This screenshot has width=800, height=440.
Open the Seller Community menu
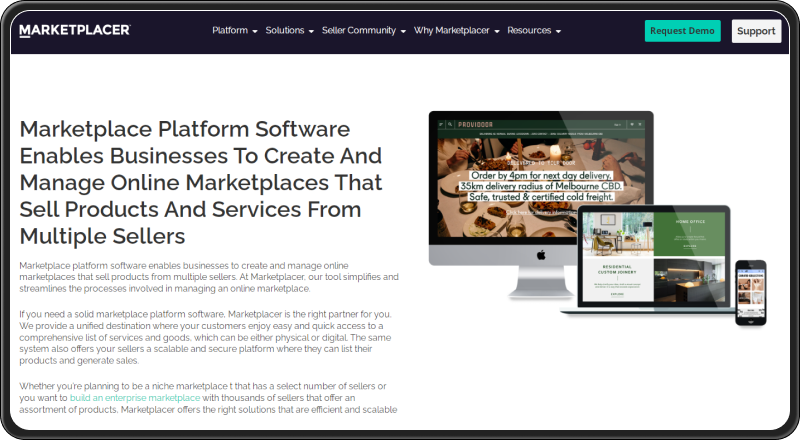[x=359, y=30]
